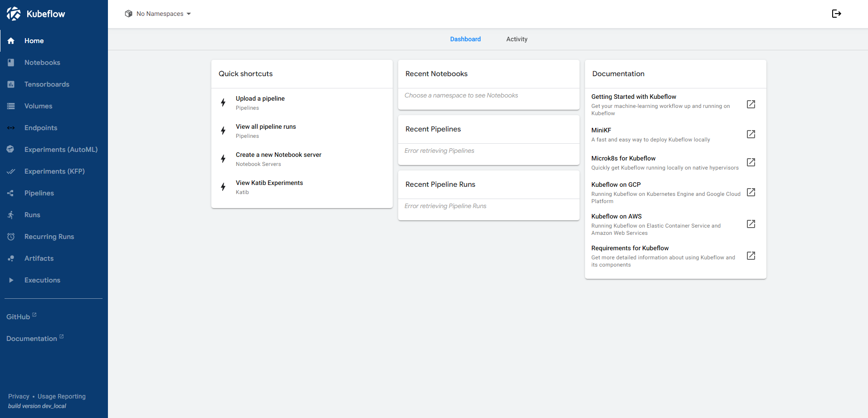Go to Pipelines label in sidebar
The width and height of the screenshot is (868, 418).
click(39, 193)
